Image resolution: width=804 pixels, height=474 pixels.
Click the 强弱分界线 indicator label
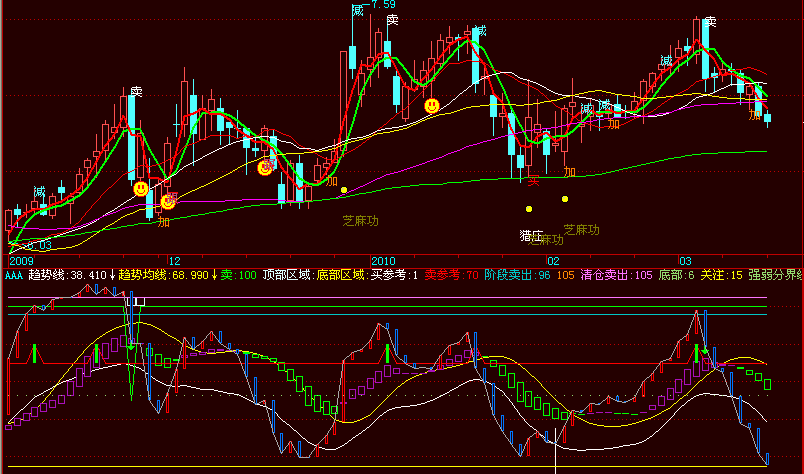(776, 275)
